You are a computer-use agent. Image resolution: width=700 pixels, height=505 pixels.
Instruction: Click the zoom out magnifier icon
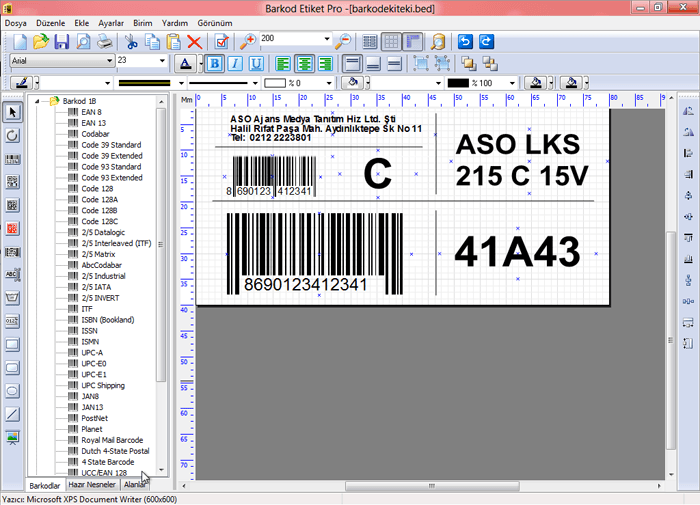pos(343,42)
